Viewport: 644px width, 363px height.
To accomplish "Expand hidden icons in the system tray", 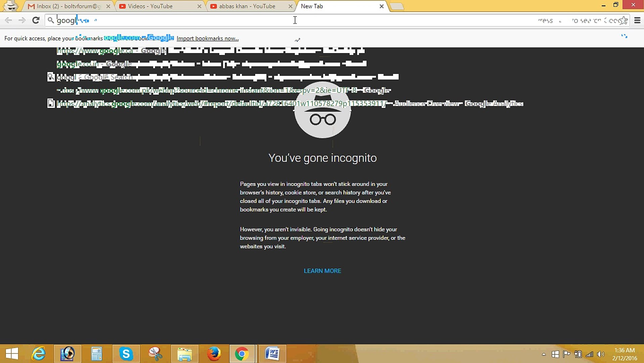I will (544, 354).
